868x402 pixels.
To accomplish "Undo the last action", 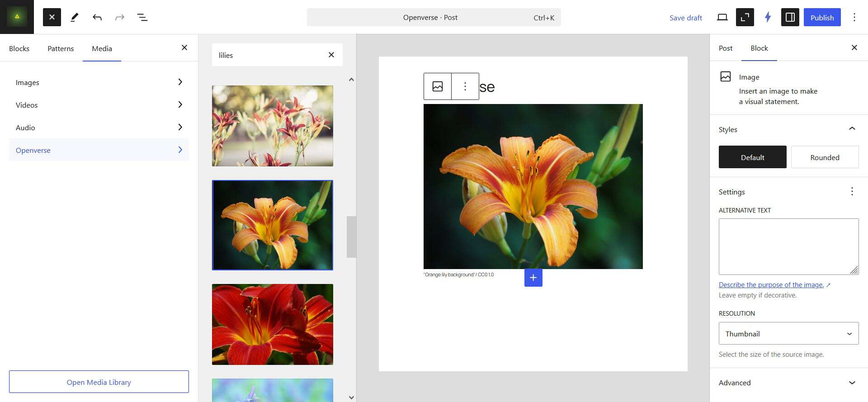I will click(x=97, y=17).
